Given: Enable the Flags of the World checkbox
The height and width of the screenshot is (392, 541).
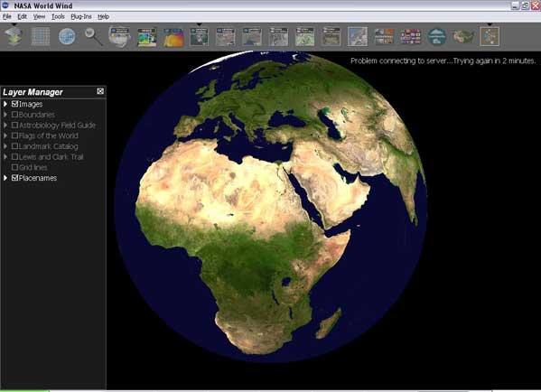Looking at the screenshot, I should pyautogui.click(x=14, y=135).
